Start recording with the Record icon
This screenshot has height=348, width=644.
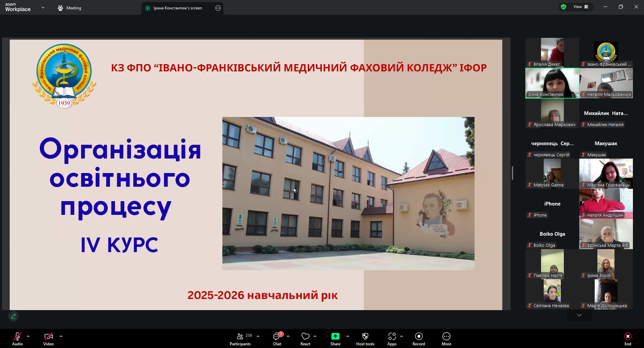click(419, 338)
